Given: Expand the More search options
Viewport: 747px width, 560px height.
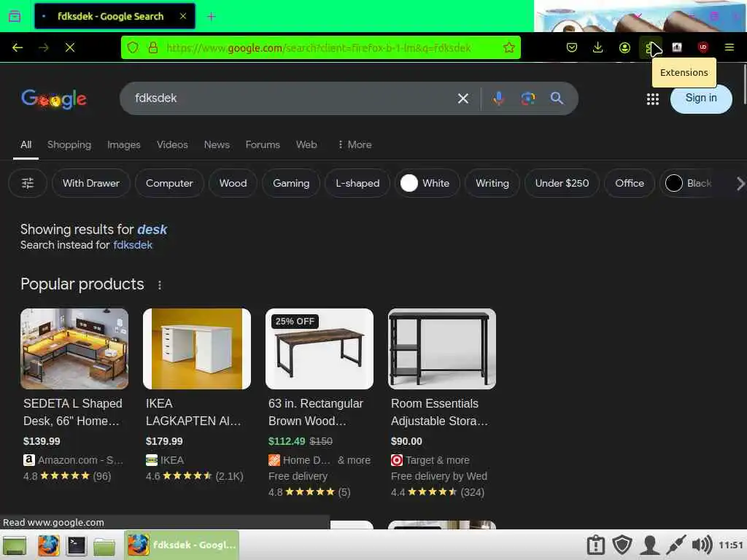Looking at the screenshot, I should click(355, 144).
